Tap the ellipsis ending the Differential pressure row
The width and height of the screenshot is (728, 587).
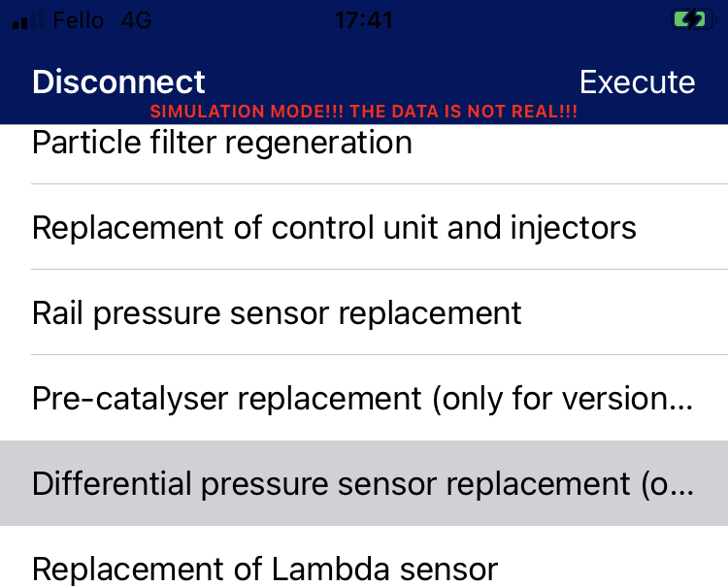pyautogui.click(x=683, y=493)
